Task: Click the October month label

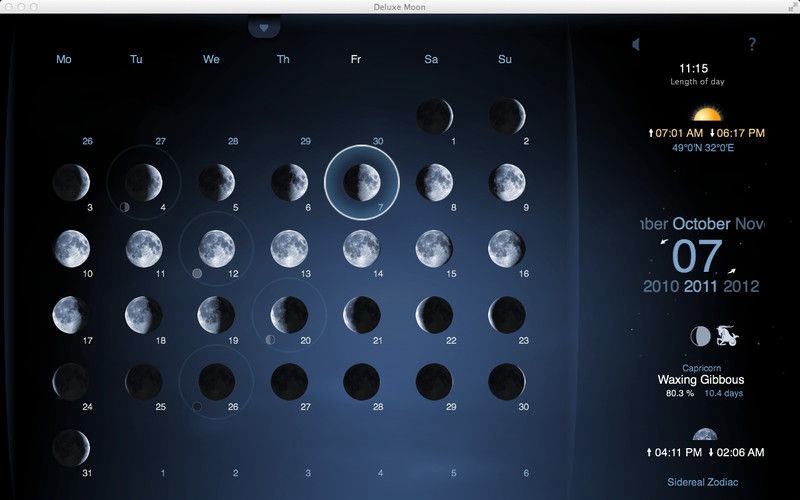Action: [701, 224]
